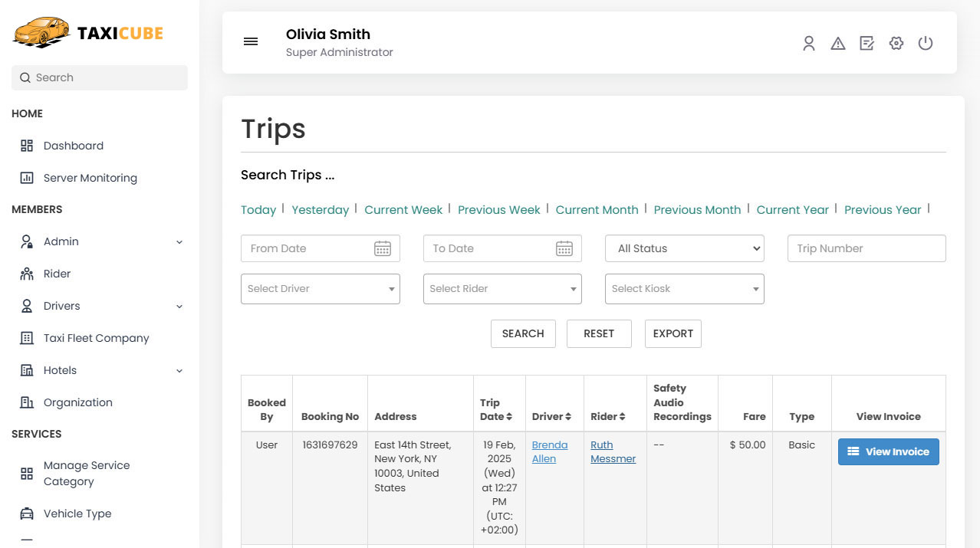Filter trips by Previous Month link
The image size is (980, 548).
tap(697, 210)
